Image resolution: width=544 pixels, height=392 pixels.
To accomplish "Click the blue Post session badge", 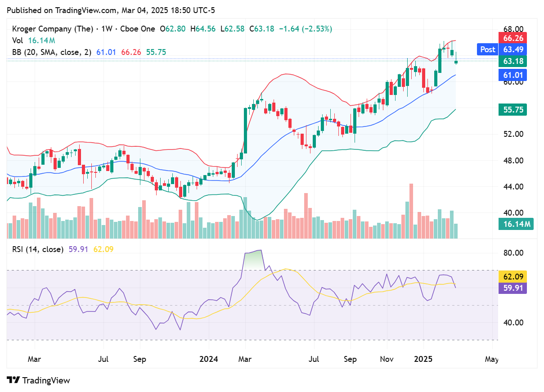I will tap(487, 50).
